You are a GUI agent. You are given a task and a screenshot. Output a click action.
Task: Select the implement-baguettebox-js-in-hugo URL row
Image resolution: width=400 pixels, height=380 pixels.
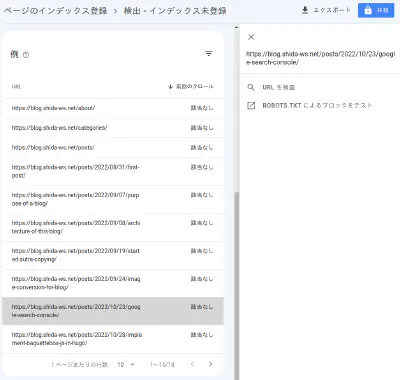[x=114, y=339]
